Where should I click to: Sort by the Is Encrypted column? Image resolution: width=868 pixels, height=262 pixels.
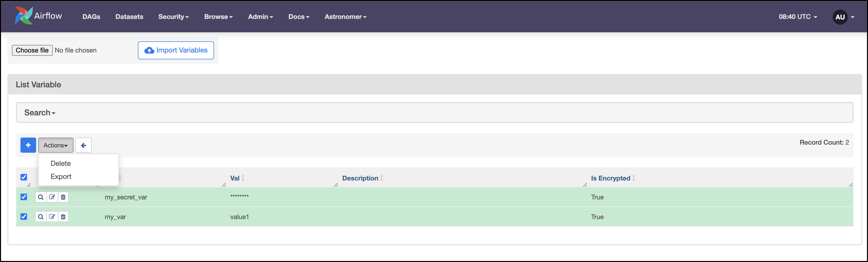(610, 178)
